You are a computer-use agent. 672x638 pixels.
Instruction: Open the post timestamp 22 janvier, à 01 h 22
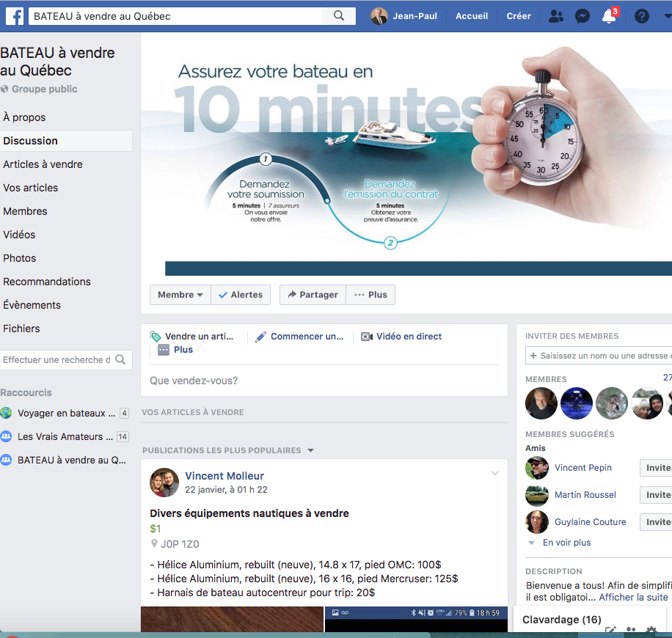(226, 490)
